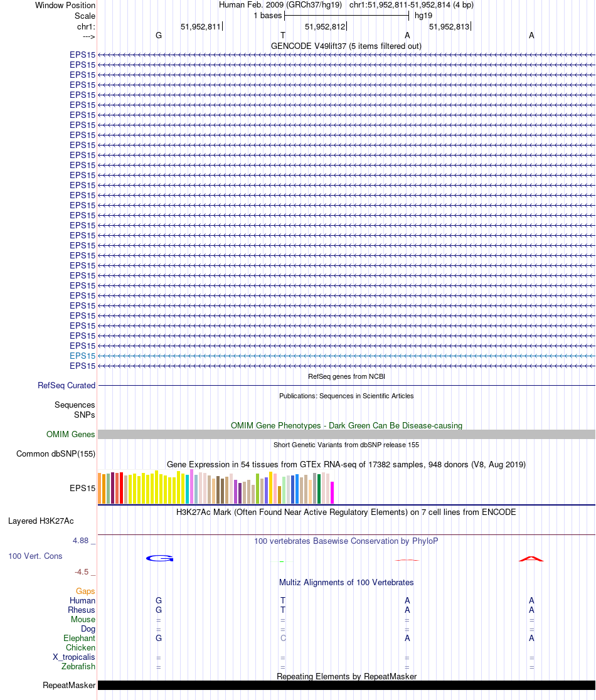
Task: Click the 4.88 upper conservation scale value
Action: (81, 541)
